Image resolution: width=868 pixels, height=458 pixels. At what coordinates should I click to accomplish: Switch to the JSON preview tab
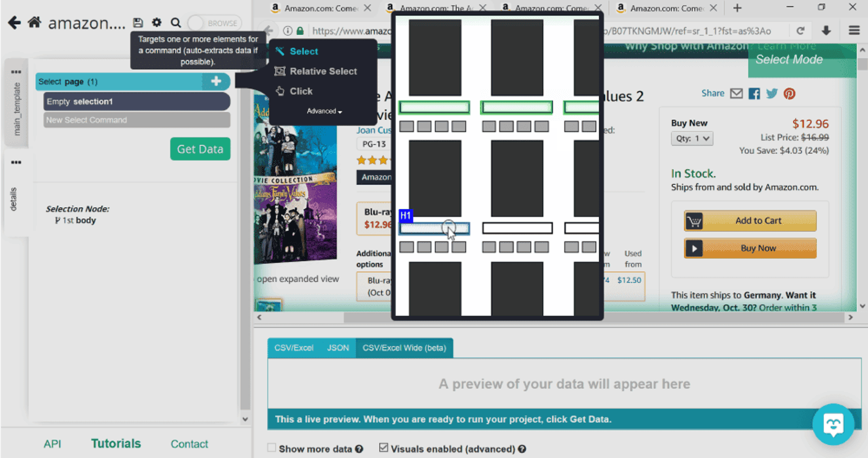click(337, 348)
